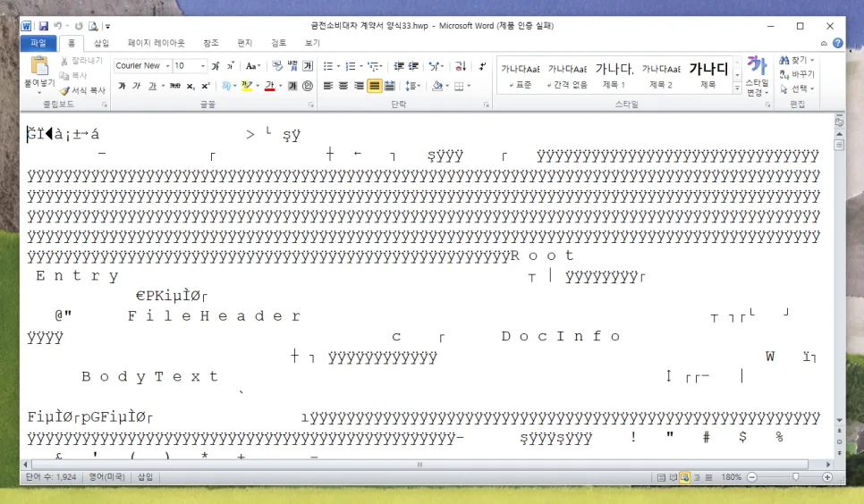864x504 pixels.
Task: Click the 180% zoom level
Action: click(732, 477)
